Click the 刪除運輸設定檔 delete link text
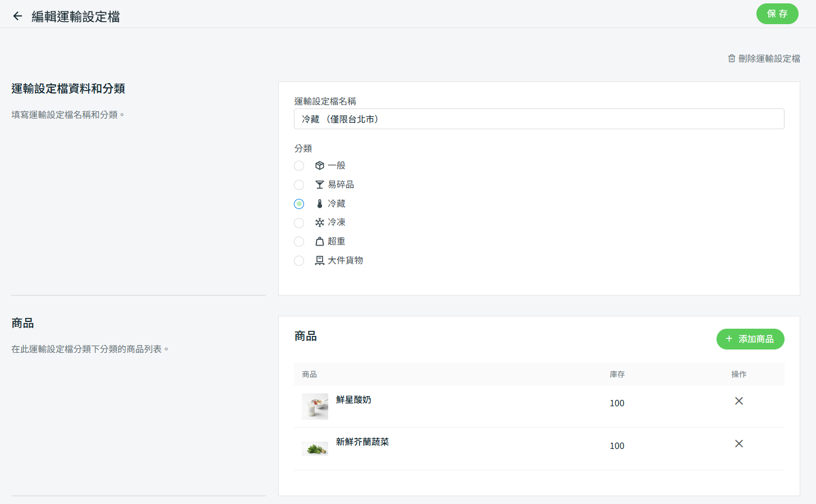This screenshot has height=504, width=816. click(769, 58)
